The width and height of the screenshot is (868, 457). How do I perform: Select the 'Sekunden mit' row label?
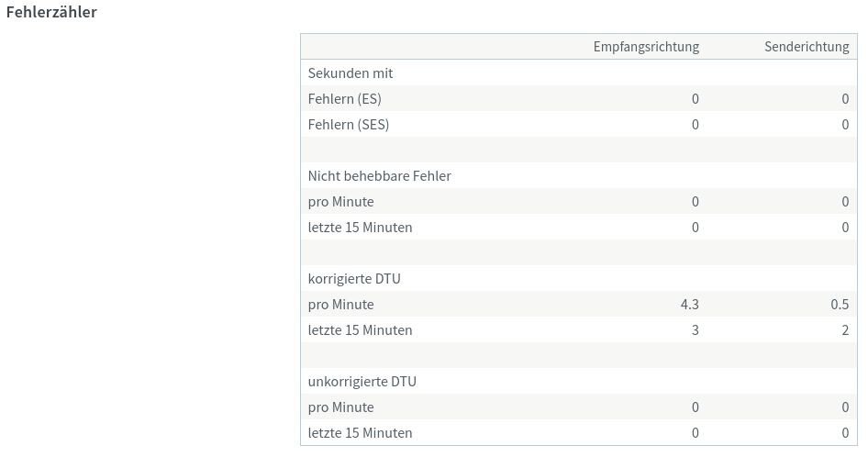(x=351, y=72)
